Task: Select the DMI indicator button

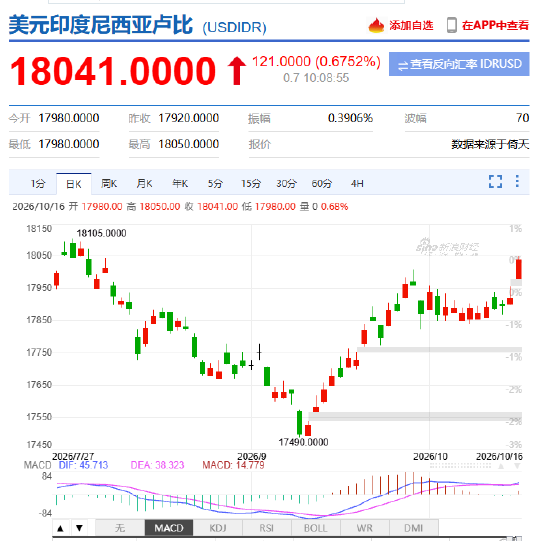Action: (414, 528)
